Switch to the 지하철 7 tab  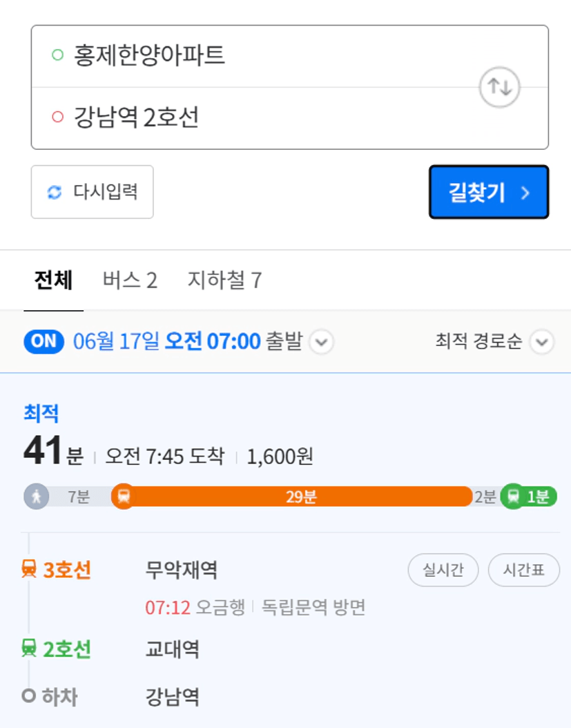(x=224, y=280)
